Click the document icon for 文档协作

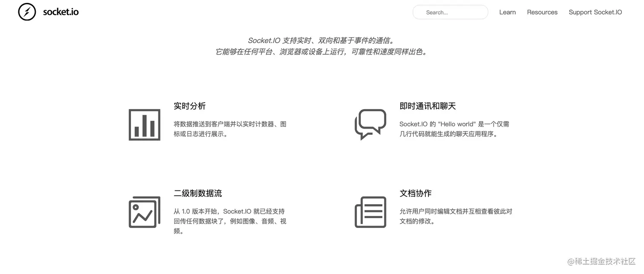[370, 212]
